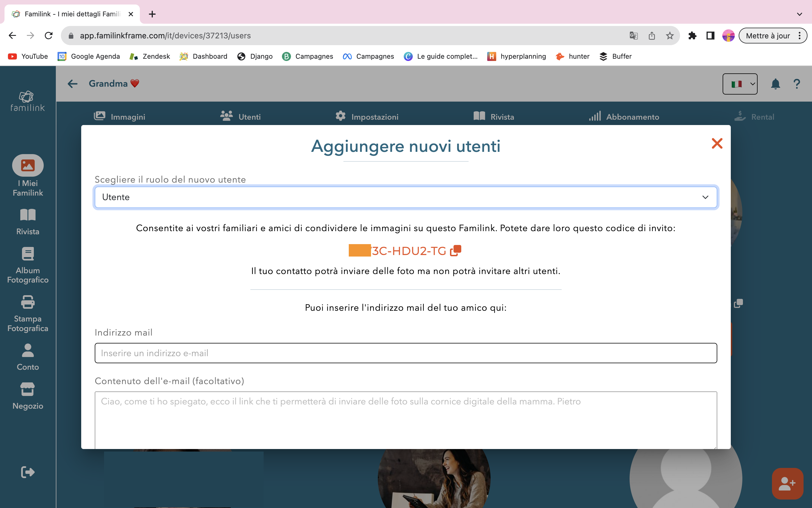This screenshot has height=508, width=812.
Task: Open the Google Agenda bookmark
Action: [89, 56]
